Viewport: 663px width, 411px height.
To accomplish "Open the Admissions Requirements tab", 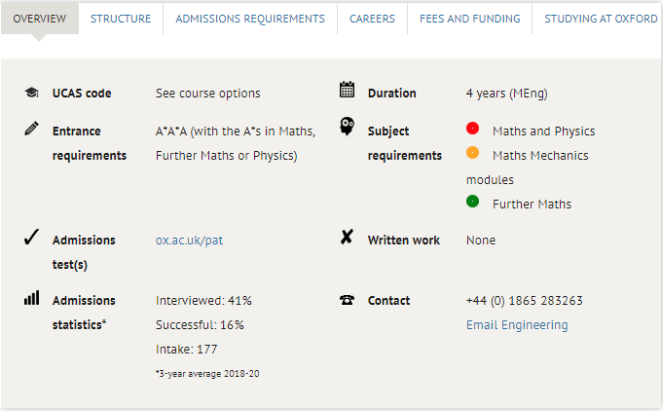I will [250, 19].
